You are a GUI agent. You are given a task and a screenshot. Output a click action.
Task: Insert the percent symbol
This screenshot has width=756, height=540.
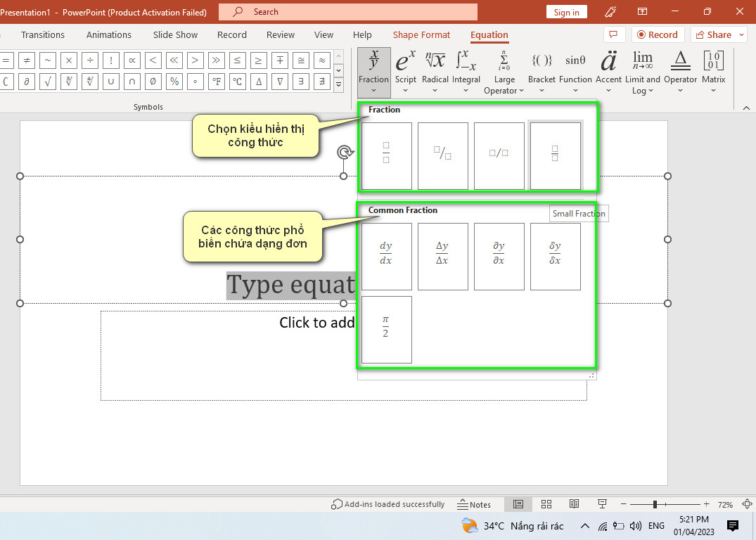(x=174, y=82)
